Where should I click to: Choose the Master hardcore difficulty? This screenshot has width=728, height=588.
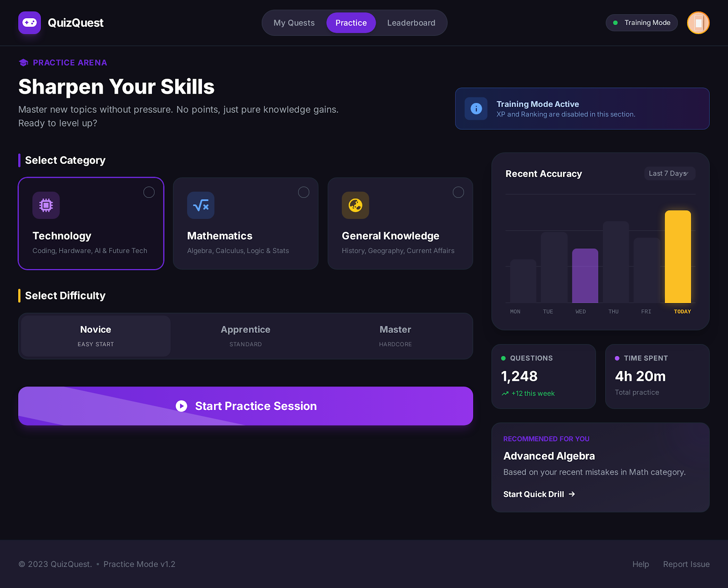point(395,336)
